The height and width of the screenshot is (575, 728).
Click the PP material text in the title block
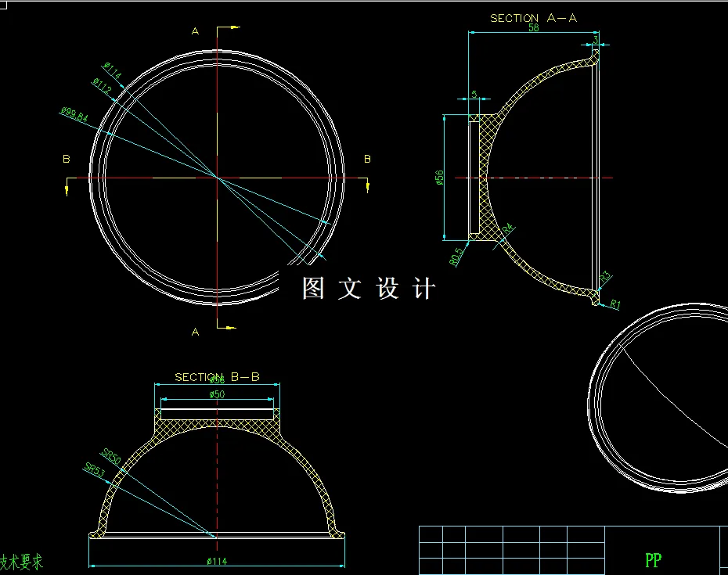pyautogui.click(x=654, y=560)
